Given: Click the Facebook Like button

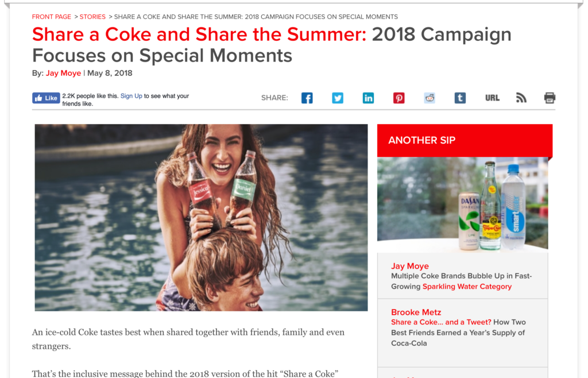Looking at the screenshot, I should (x=46, y=98).
